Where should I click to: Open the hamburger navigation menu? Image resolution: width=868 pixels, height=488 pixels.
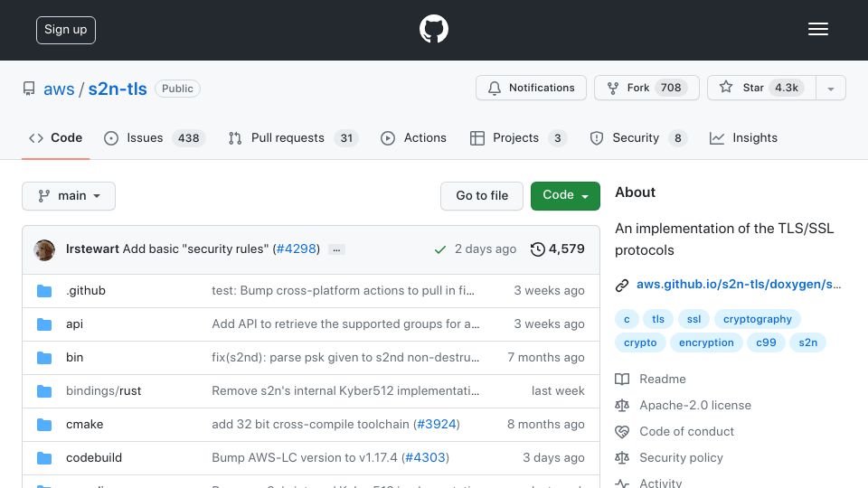tap(817, 29)
